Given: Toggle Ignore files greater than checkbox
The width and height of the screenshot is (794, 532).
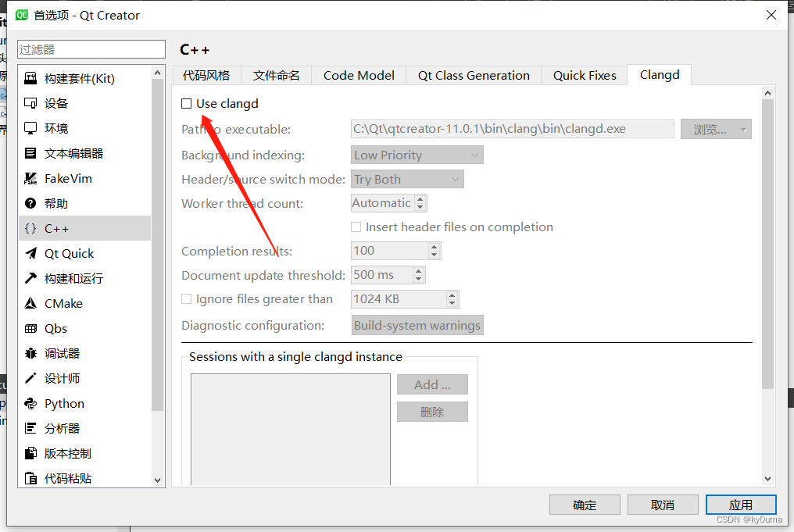Looking at the screenshot, I should pos(186,299).
